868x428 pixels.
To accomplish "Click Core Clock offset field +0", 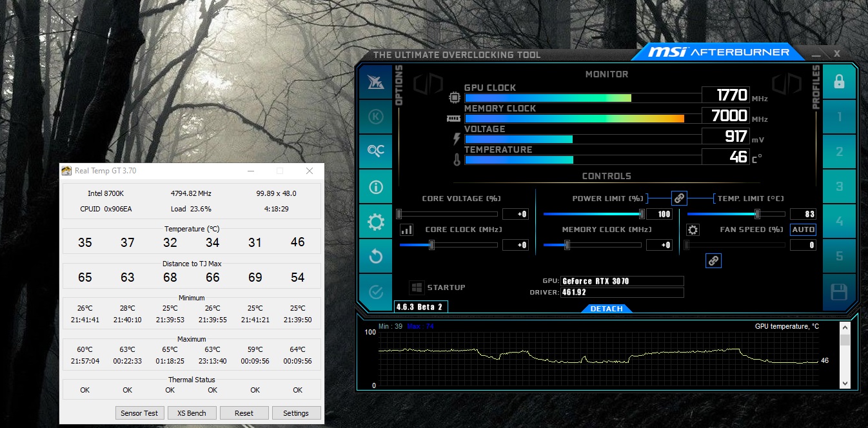I will (515, 245).
